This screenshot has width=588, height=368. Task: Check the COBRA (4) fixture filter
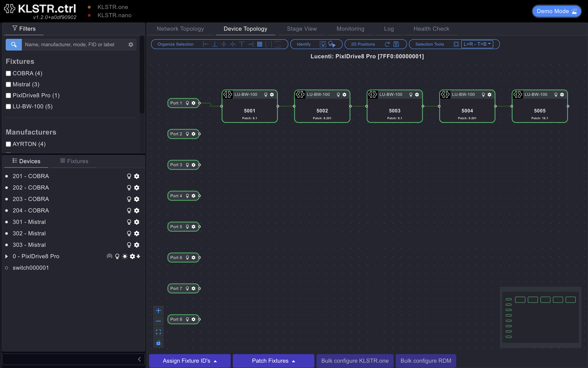pyautogui.click(x=8, y=73)
